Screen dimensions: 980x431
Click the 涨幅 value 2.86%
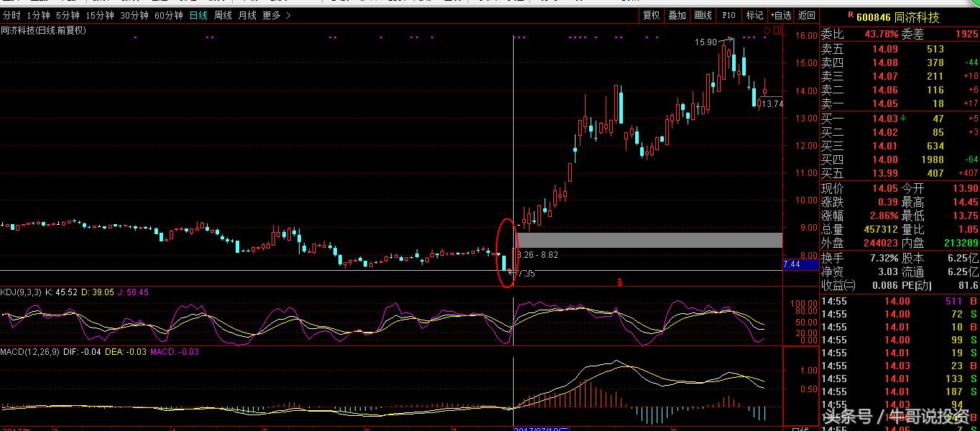[884, 216]
